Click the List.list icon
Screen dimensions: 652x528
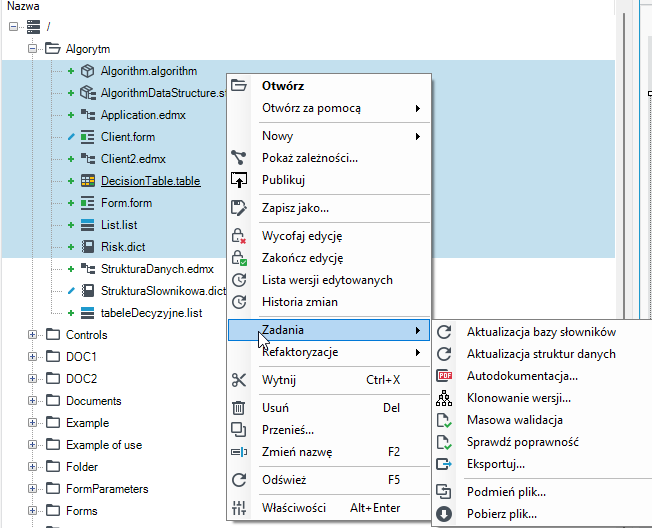pyautogui.click(x=87, y=225)
